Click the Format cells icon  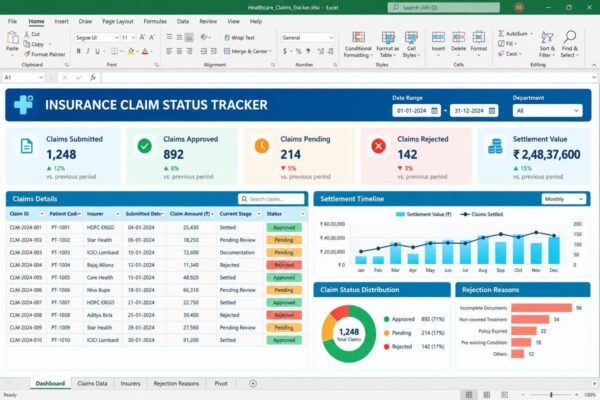click(x=478, y=37)
